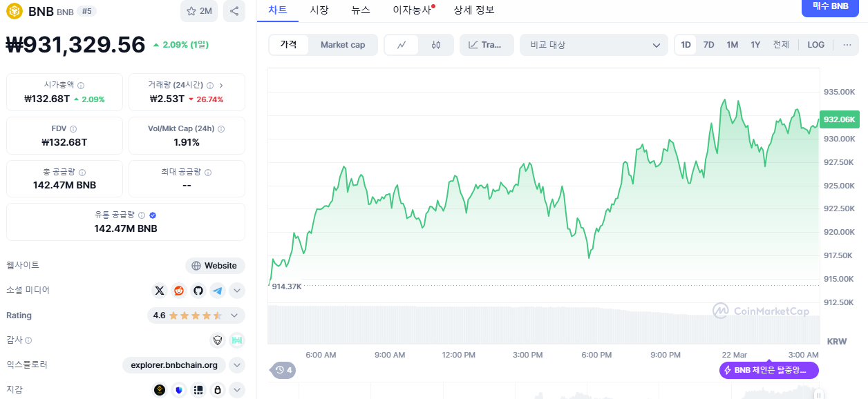Click the 914.37K chart baseline label
Image resolution: width=868 pixels, height=399 pixels.
point(287,286)
